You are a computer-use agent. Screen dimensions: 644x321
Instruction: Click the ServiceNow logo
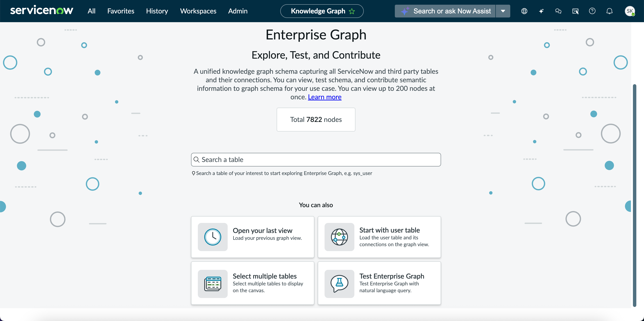[42, 10]
